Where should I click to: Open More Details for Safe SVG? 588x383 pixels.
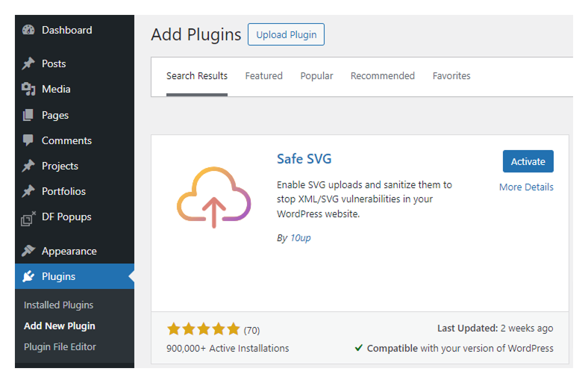tap(526, 187)
